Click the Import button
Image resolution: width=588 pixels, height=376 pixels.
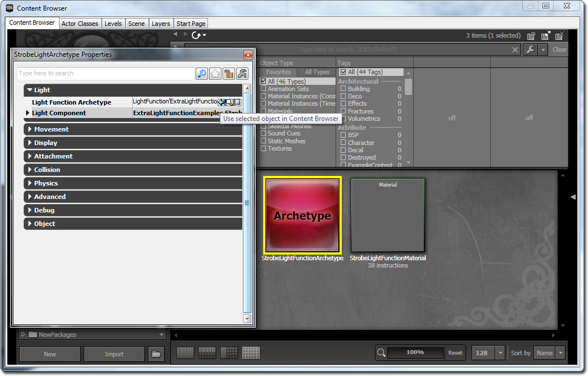pos(114,354)
